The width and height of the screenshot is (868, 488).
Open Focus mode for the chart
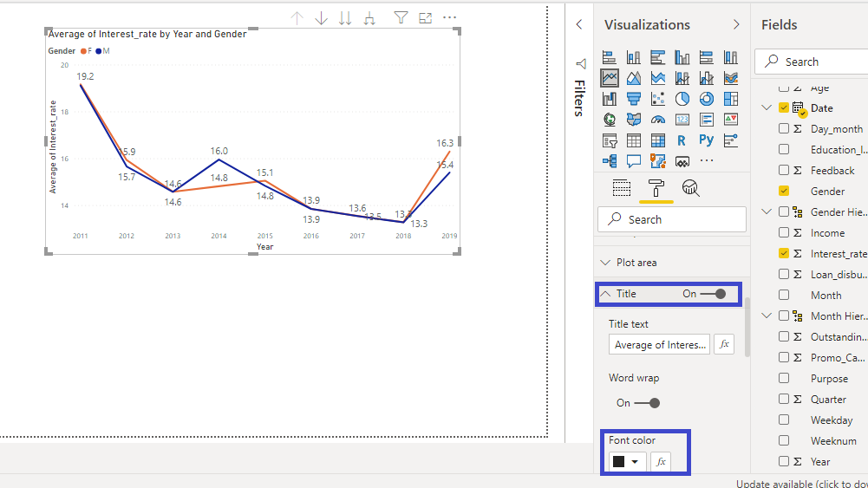(425, 17)
